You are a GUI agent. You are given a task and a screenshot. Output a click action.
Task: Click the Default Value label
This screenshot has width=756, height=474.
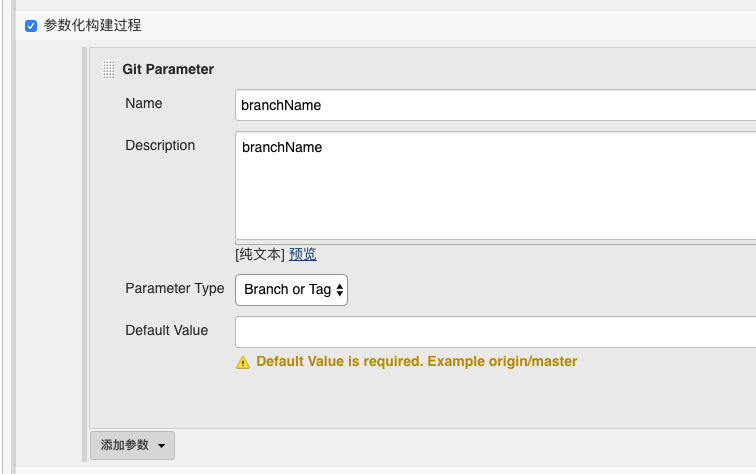coord(167,330)
